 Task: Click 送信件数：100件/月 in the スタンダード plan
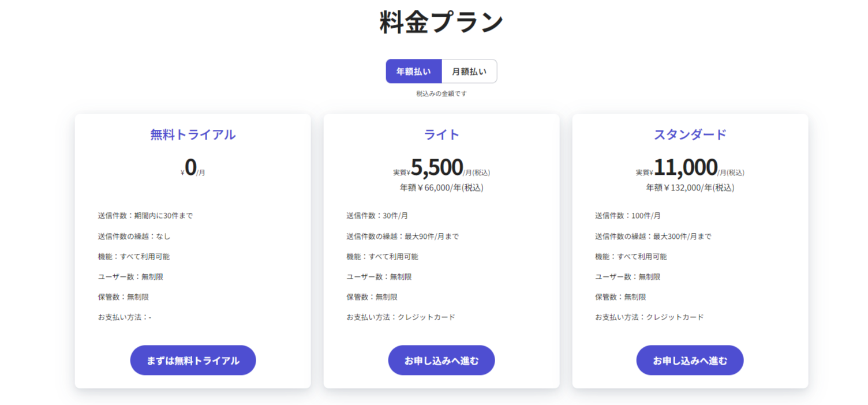pyautogui.click(x=628, y=216)
